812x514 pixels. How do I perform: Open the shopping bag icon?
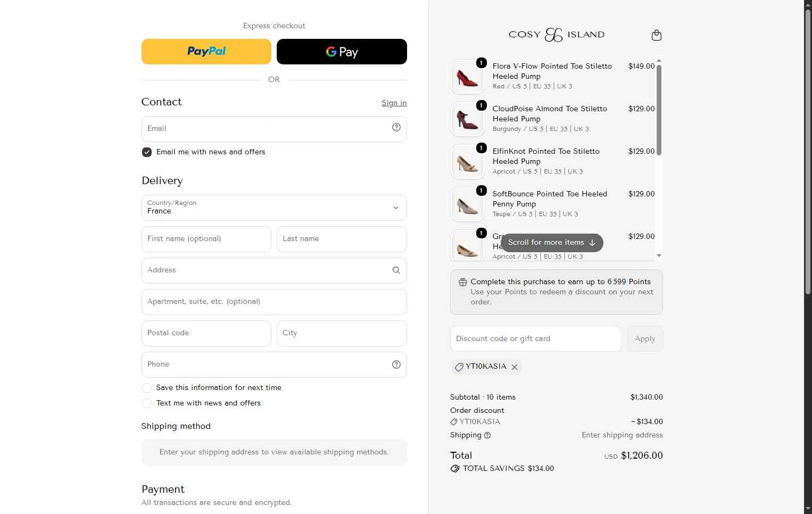point(657,35)
